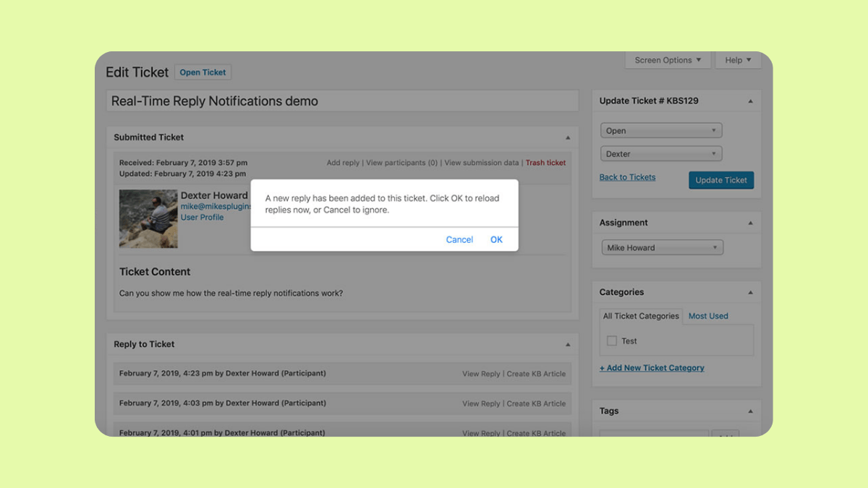Check the Test category checkbox
Viewport: 868px width, 488px height.
(613, 341)
